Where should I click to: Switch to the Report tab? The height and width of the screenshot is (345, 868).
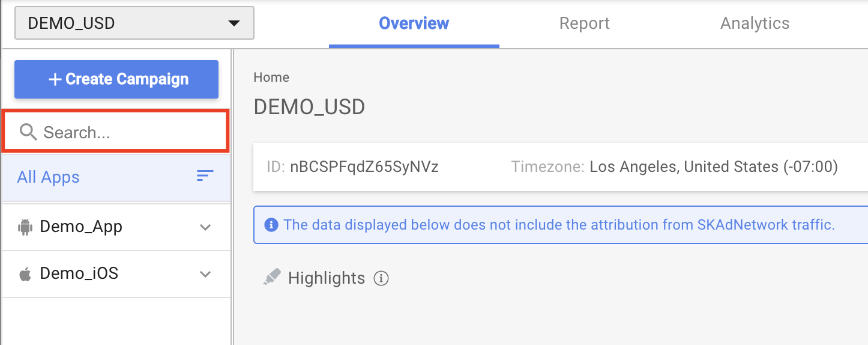click(584, 23)
